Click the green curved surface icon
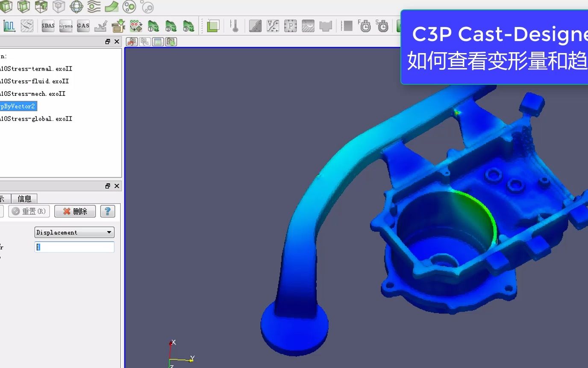Screen dimensions: 588x368 coord(112,6)
